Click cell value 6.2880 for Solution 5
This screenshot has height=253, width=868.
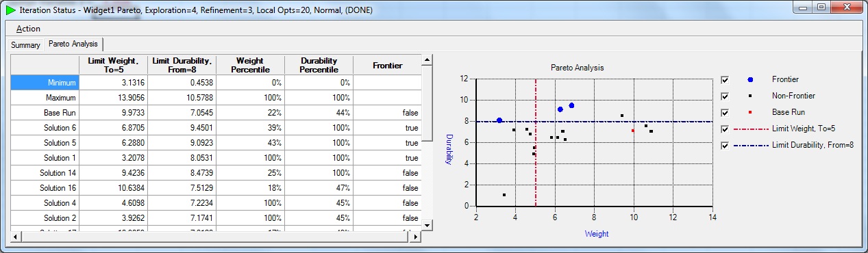[x=113, y=142]
